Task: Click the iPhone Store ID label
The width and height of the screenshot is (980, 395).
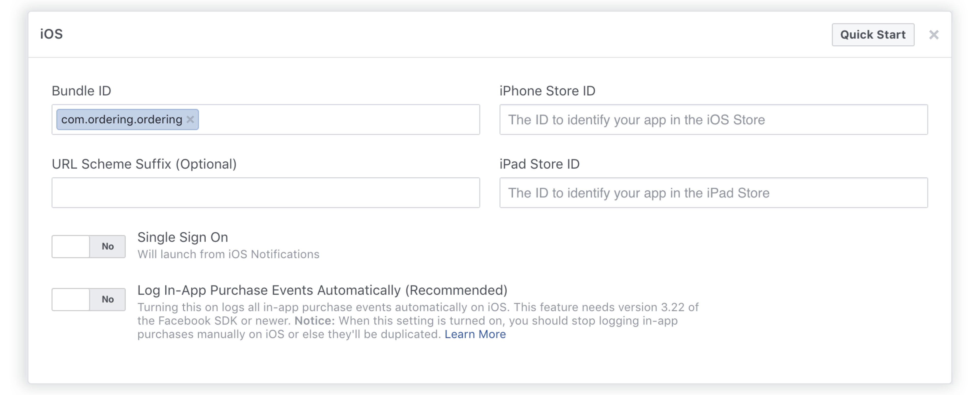Action: point(547,91)
